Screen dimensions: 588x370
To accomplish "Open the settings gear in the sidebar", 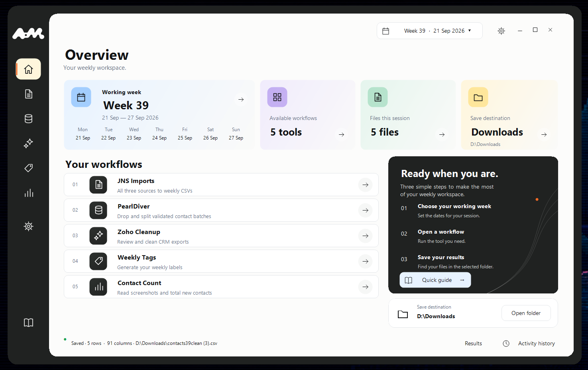I will pyautogui.click(x=28, y=226).
